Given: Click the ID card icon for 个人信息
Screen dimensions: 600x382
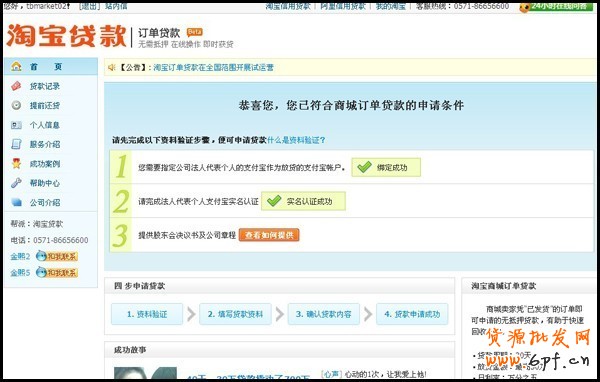Looking at the screenshot, I should 16,125.
